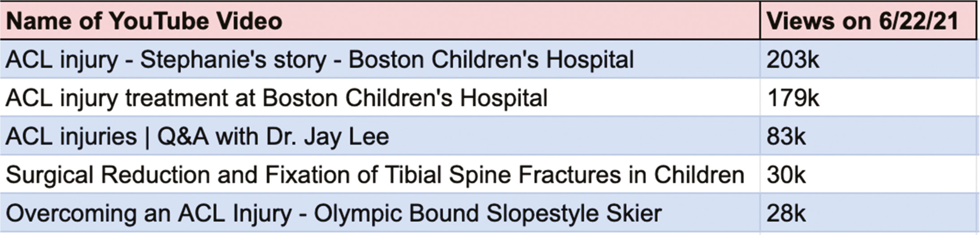Screen dimensions: 980x235
Task: Select the 203k views cell
Action: tap(869, 60)
